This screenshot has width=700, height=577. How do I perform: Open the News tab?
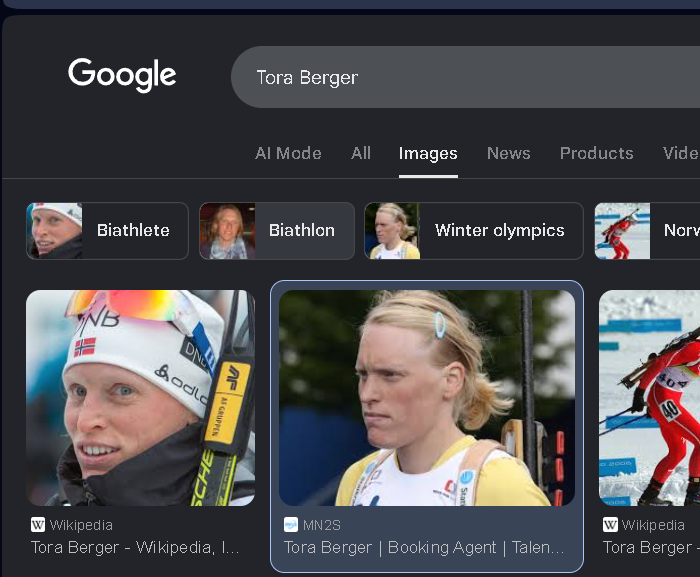(508, 154)
